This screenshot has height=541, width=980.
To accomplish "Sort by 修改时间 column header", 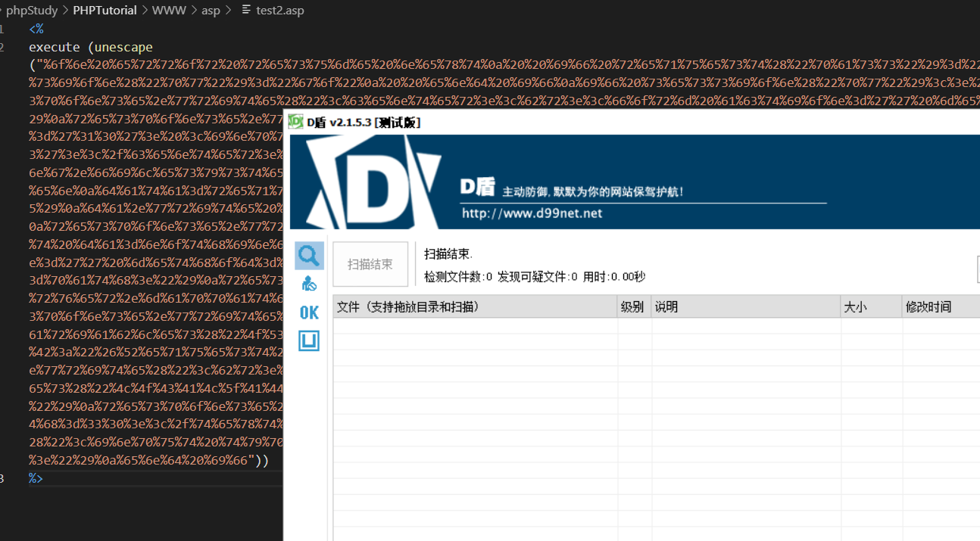I will coord(941,306).
